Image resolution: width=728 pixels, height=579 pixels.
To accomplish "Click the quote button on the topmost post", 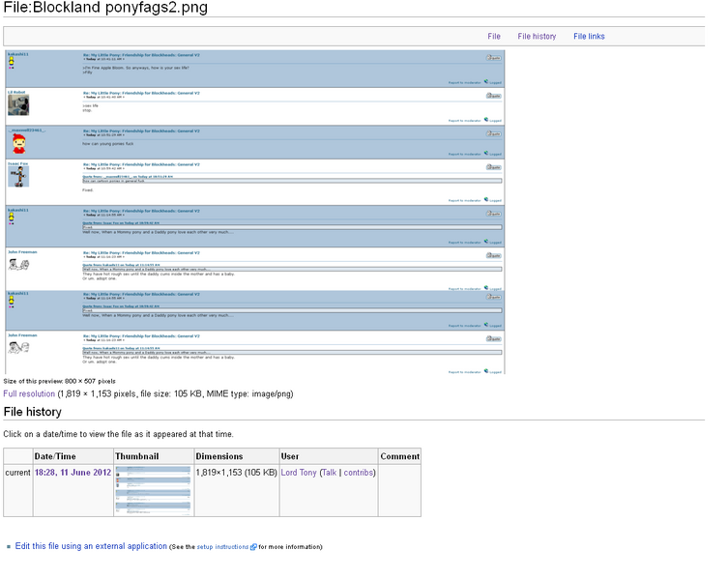I will [493, 58].
